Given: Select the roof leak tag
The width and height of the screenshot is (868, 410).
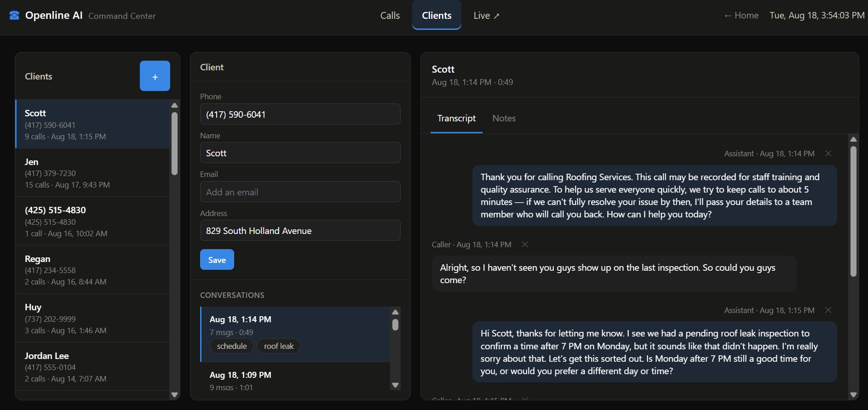Looking at the screenshot, I should tap(279, 346).
